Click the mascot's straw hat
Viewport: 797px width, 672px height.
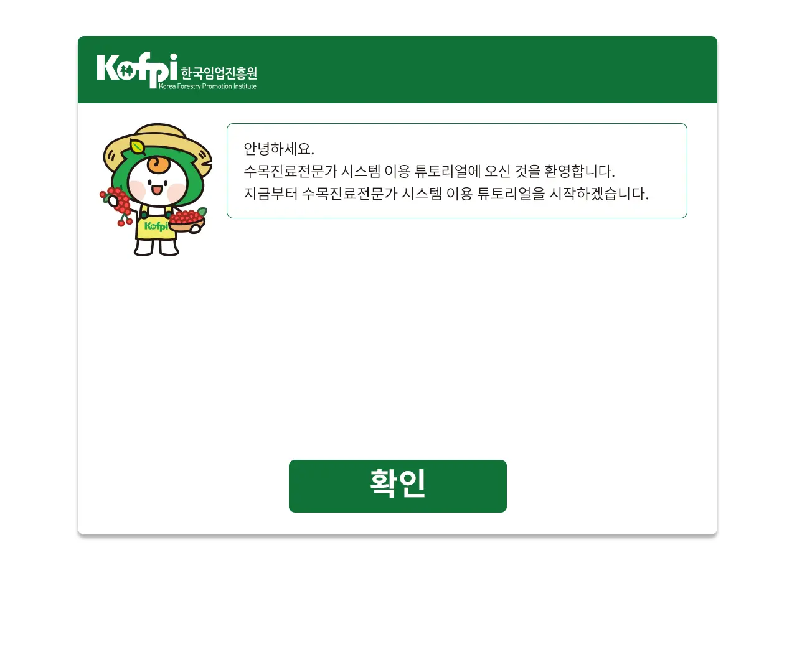[x=158, y=146]
